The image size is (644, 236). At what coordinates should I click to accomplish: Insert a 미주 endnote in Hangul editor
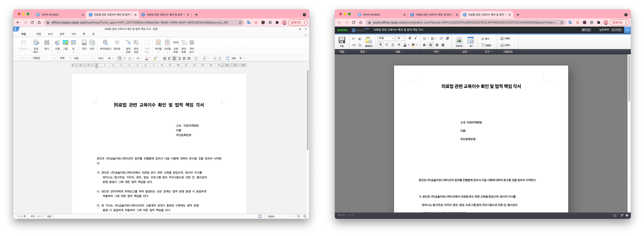92,45
